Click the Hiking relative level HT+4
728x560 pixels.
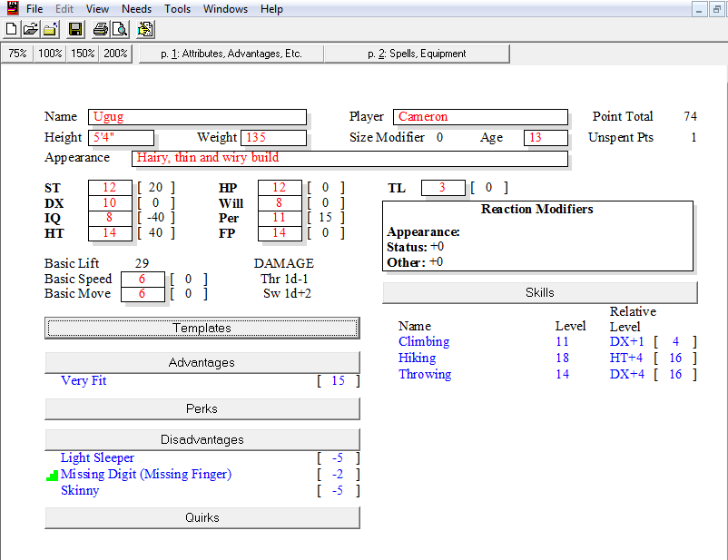pos(626,358)
